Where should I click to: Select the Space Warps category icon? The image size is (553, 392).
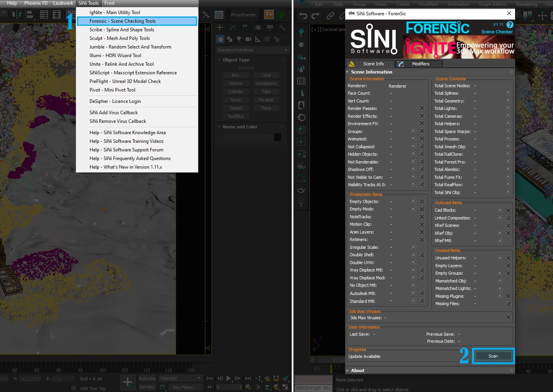click(x=267, y=39)
